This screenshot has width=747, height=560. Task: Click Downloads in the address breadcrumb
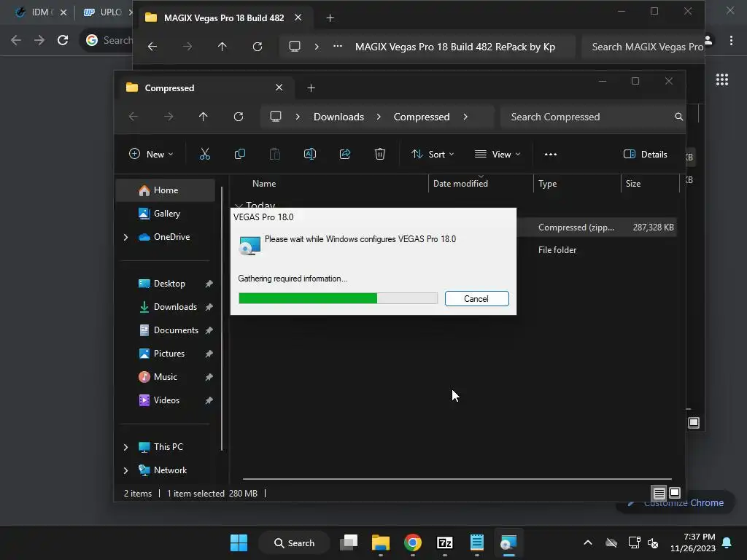[x=338, y=117]
